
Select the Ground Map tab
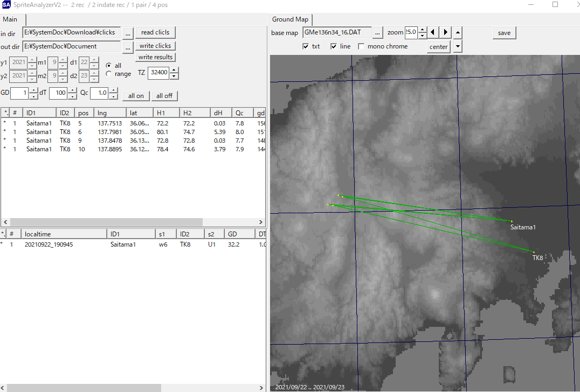click(290, 19)
